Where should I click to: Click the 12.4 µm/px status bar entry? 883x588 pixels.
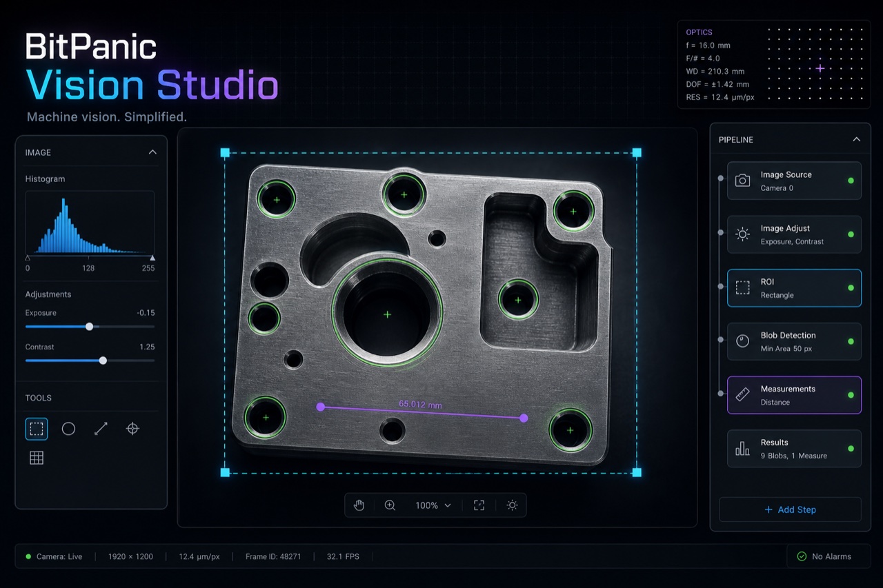point(199,556)
